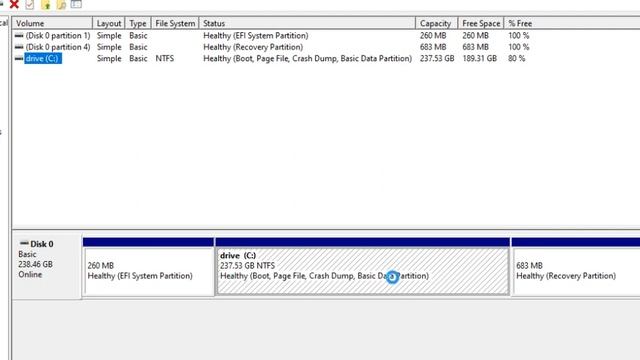Select the 683 MB Recovery partition block
Screen dimensions: 640x360
pyautogui.click(x=576, y=267)
